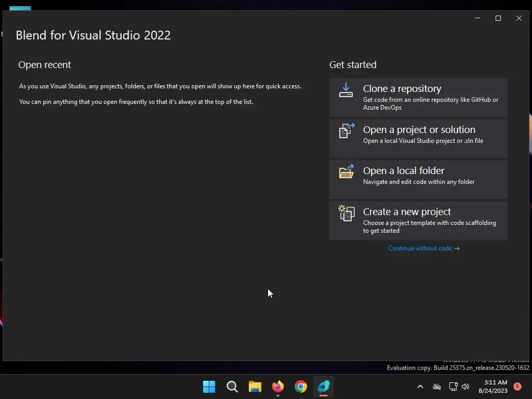Click the Create a new project icon
Screen dimensions: 532x399
347,213
